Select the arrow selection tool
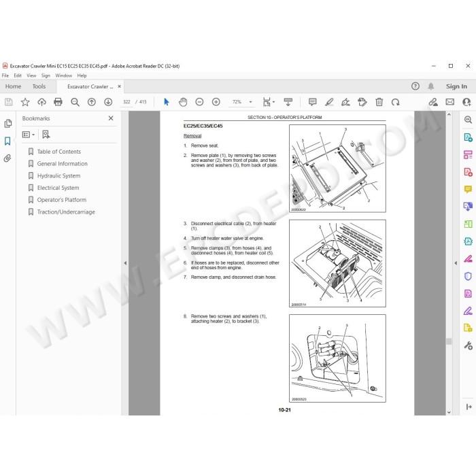This screenshot has height=476, width=476. coord(167,102)
